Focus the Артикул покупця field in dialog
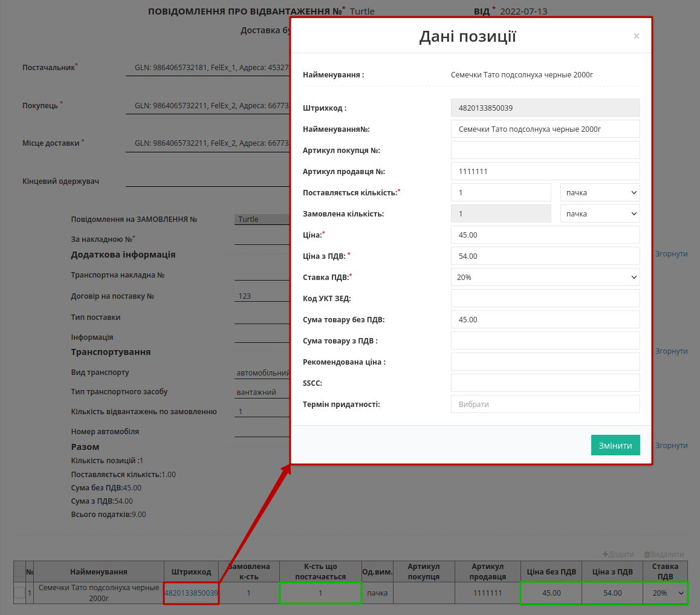 pos(545,150)
